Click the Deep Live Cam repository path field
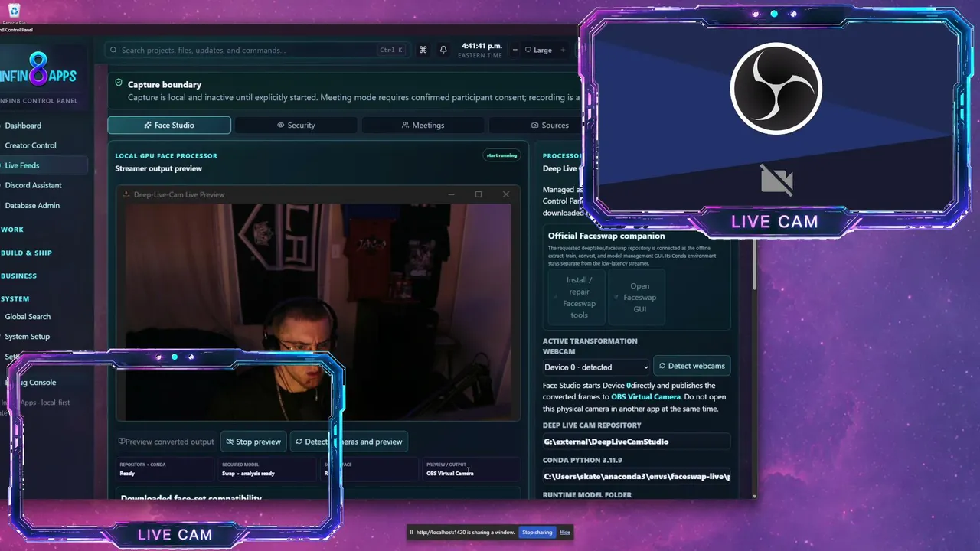 tap(636, 442)
